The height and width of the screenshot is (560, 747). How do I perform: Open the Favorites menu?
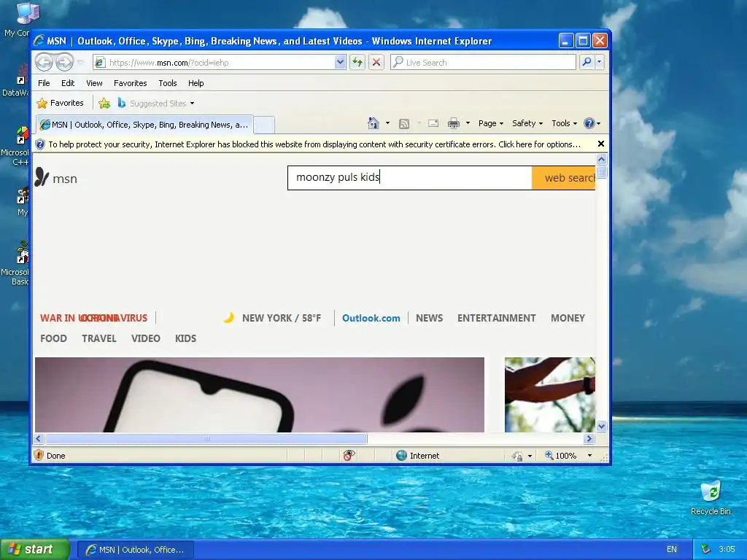(130, 83)
